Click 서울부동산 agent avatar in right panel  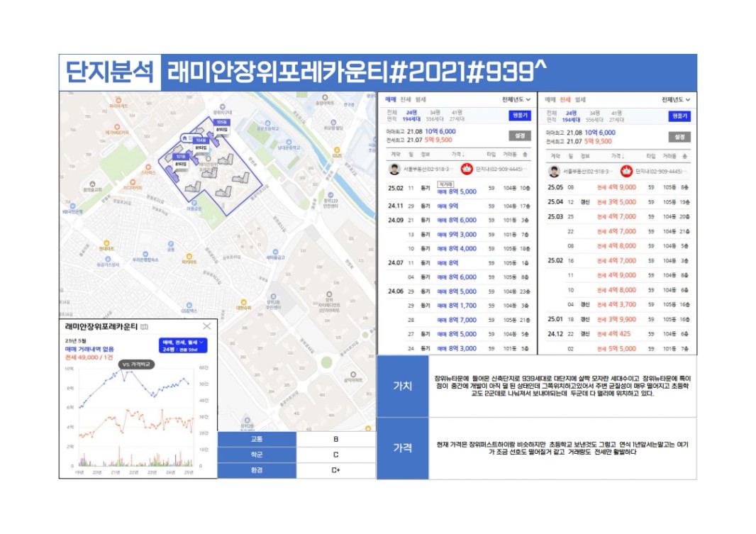tap(554, 171)
